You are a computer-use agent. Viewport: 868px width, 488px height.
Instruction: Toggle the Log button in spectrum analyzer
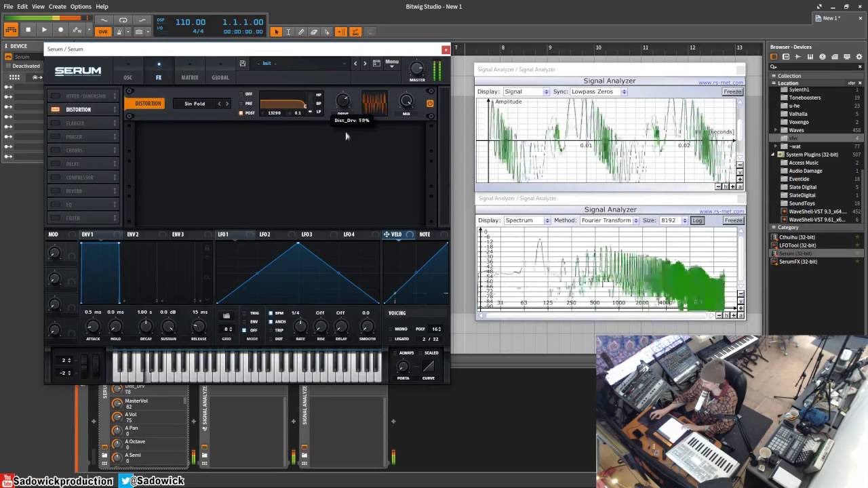pos(697,220)
